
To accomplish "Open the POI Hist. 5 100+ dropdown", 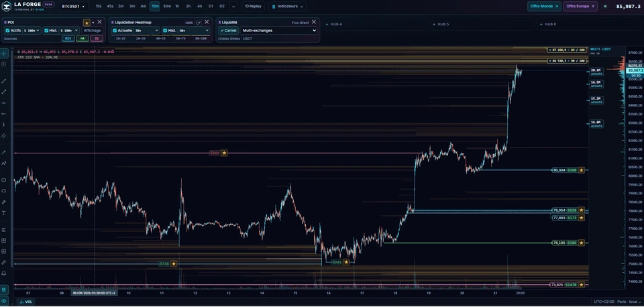I will coord(69,30).
